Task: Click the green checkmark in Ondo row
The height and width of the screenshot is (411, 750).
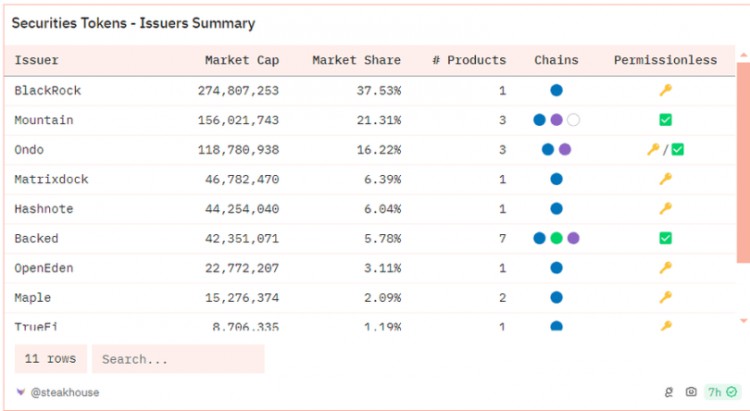Action: [677, 149]
